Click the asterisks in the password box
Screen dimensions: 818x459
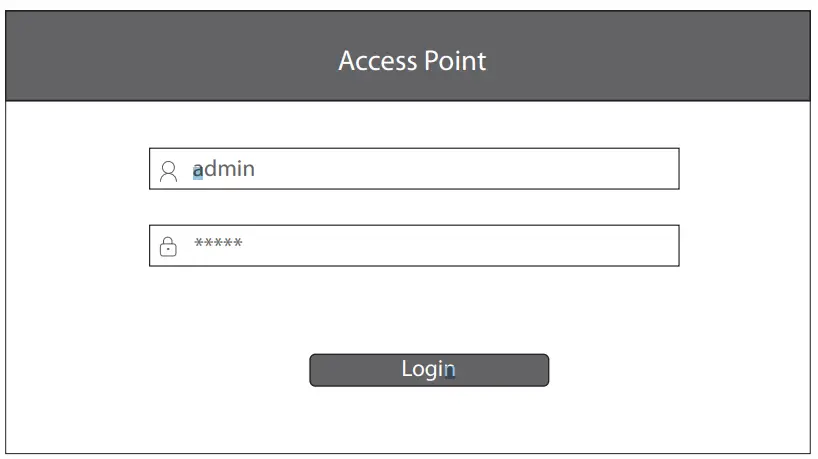218,244
